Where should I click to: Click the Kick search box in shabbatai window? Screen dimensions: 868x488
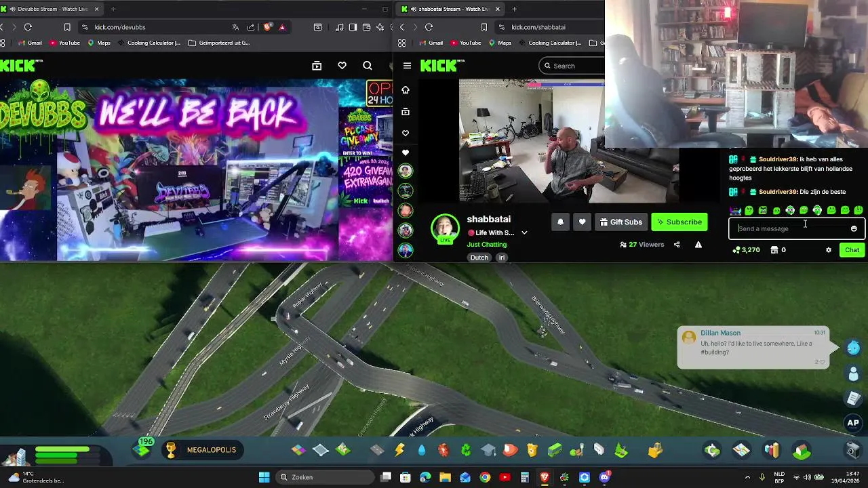click(572, 66)
